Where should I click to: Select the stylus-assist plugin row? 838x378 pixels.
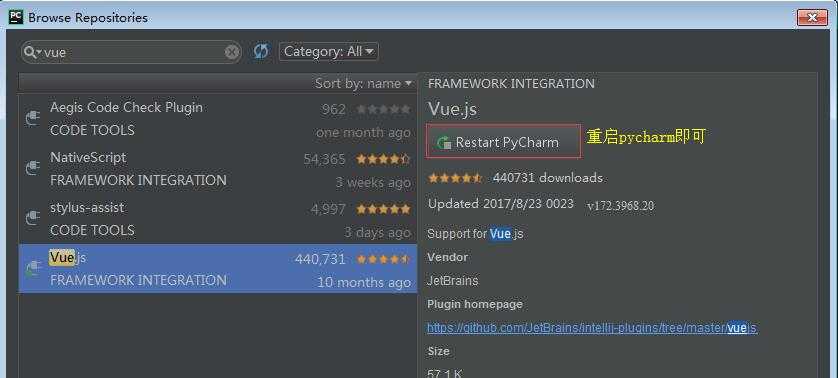click(x=218, y=219)
